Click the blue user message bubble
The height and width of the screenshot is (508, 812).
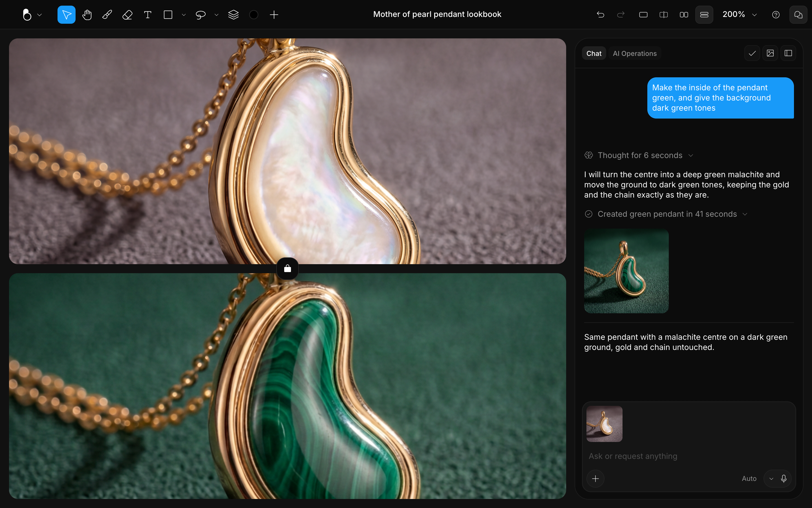tap(720, 98)
